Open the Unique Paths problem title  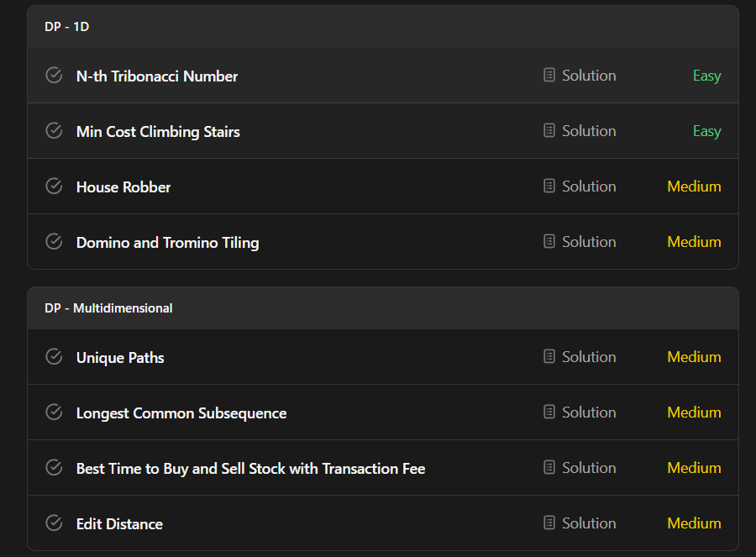[120, 358]
